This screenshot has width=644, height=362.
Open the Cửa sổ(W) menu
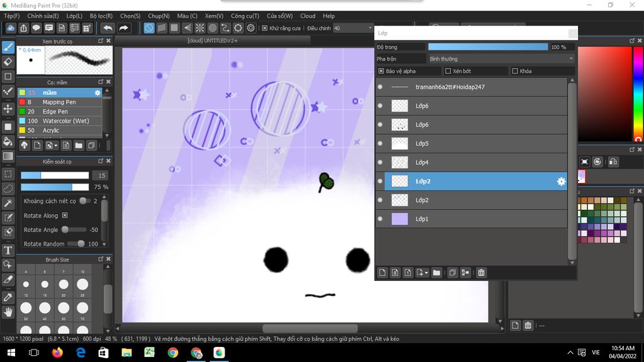tap(280, 16)
